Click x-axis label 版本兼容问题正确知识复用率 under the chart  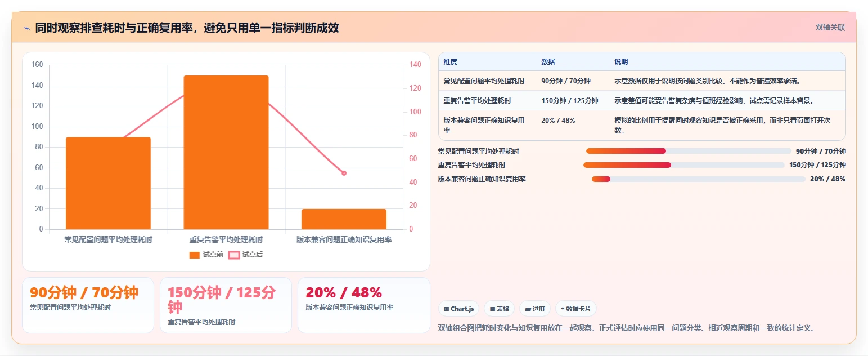pos(344,239)
